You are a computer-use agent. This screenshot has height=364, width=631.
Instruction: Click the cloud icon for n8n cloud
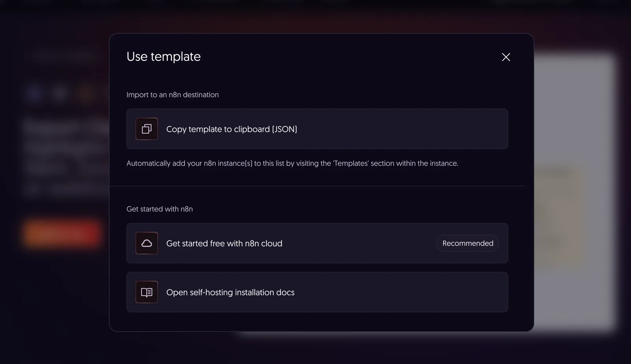147,243
